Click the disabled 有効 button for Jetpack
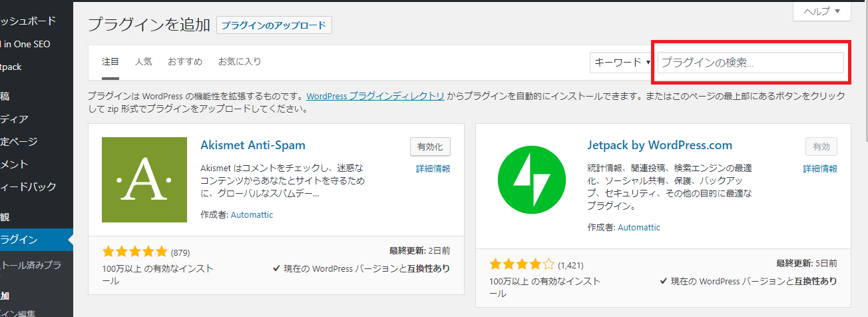The height and width of the screenshot is (317, 868). click(821, 147)
